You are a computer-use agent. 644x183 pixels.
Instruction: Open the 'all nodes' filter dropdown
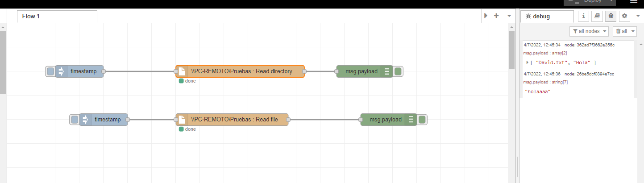tap(590, 31)
